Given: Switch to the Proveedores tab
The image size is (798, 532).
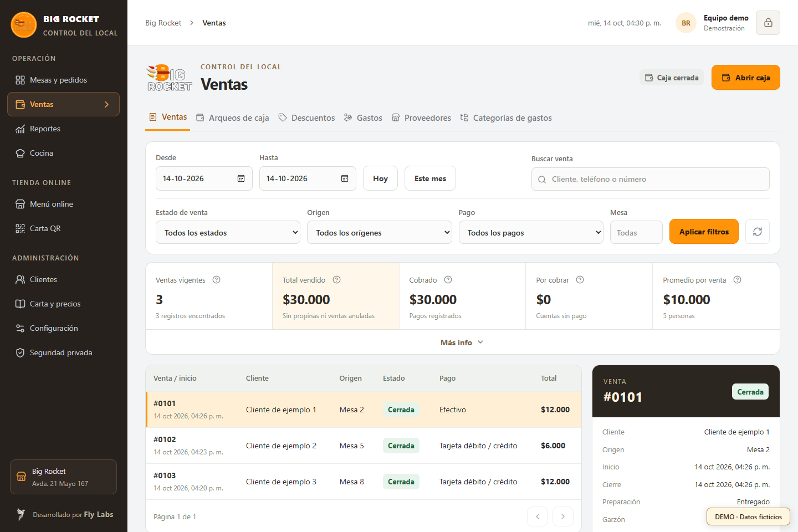Looking at the screenshot, I should [421, 117].
